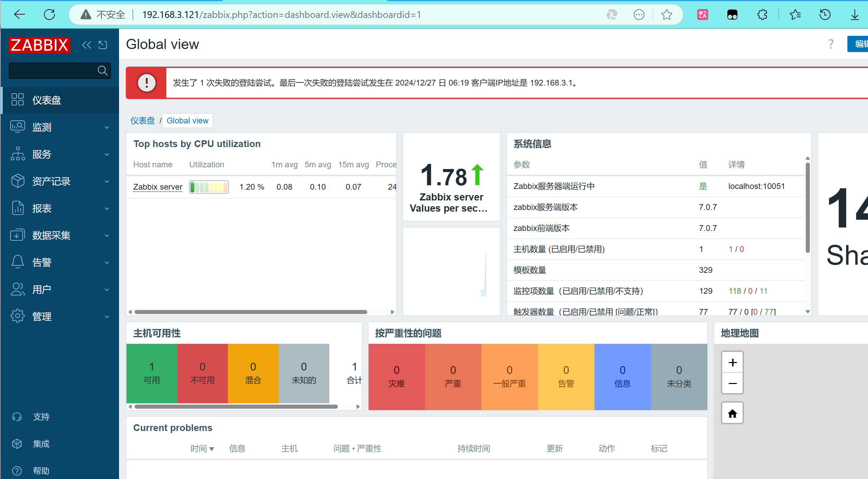Click the blue 信息 severity block

[x=622, y=377]
